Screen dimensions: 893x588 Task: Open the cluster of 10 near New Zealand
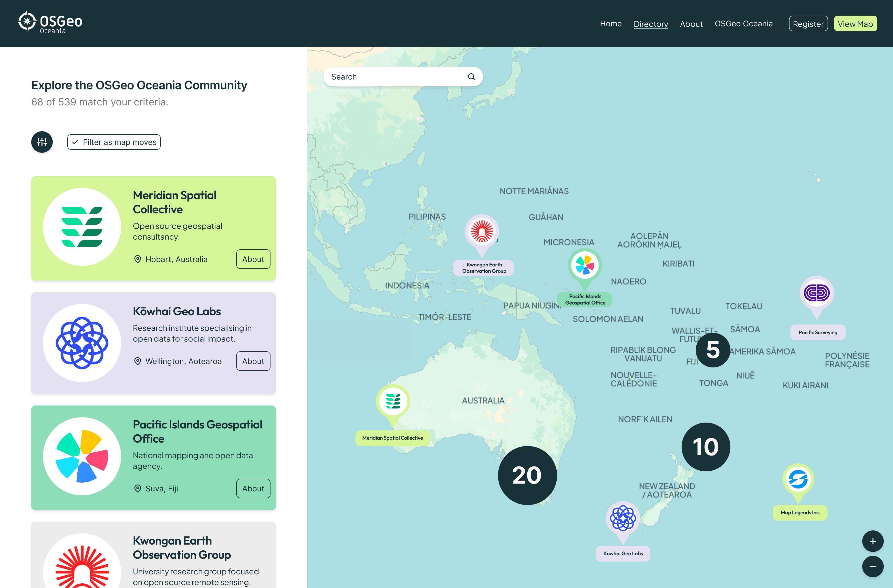[x=706, y=447]
